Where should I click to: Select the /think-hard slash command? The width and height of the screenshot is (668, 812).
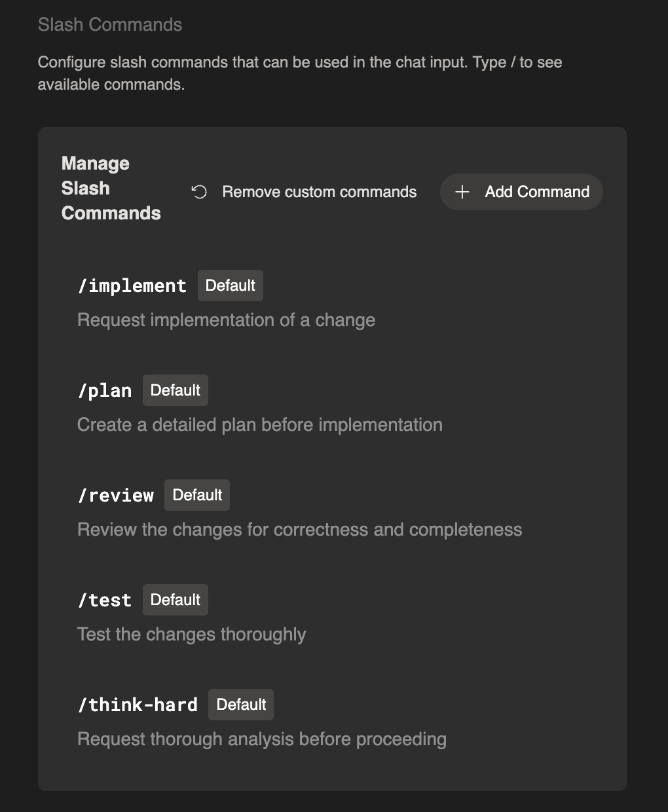coord(138,705)
